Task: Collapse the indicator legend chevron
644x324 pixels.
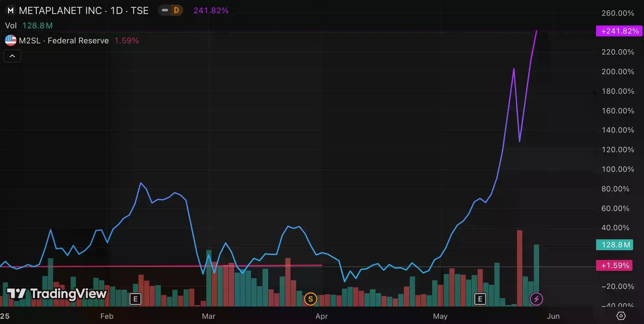Action: 12,56
